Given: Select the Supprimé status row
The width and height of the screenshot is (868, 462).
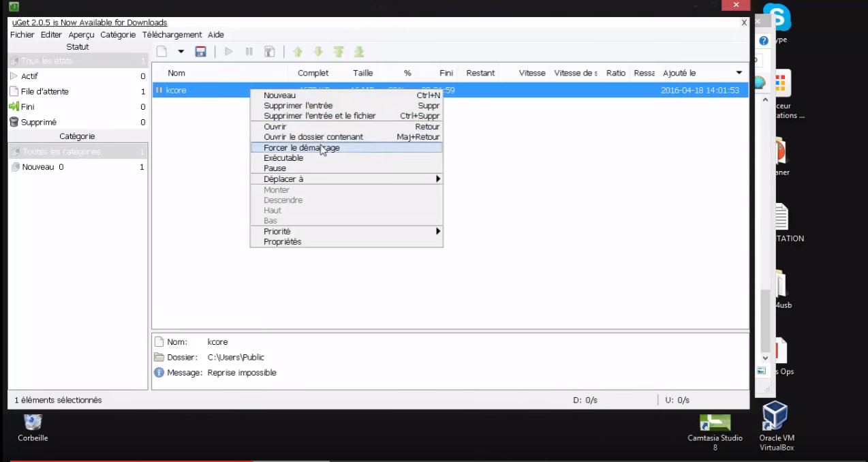Looking at the screenshot, I should (78, 123).
